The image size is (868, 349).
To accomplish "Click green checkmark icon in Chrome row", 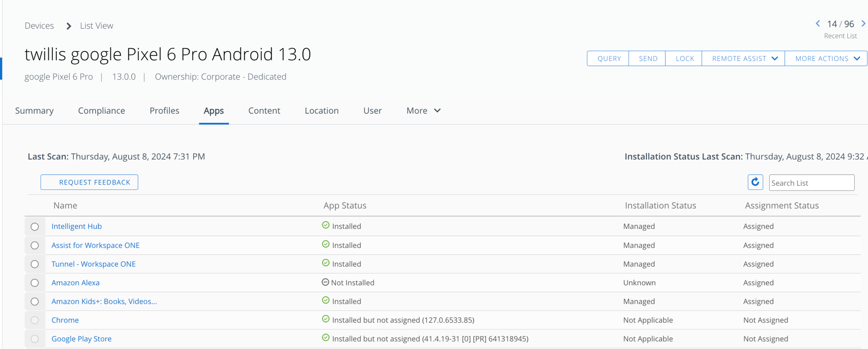I will (x=326, y=319).
